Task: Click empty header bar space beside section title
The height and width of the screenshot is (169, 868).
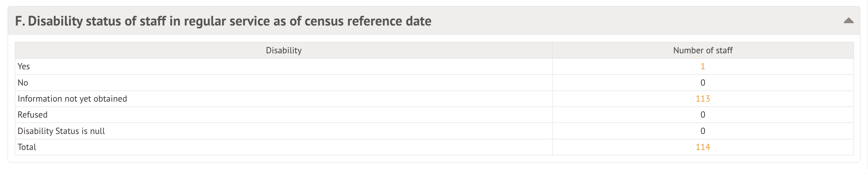Action: click(x=629, y=21)
